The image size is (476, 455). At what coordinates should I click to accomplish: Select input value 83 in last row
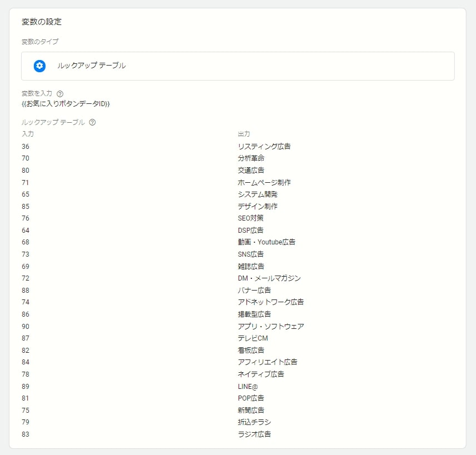26,434
